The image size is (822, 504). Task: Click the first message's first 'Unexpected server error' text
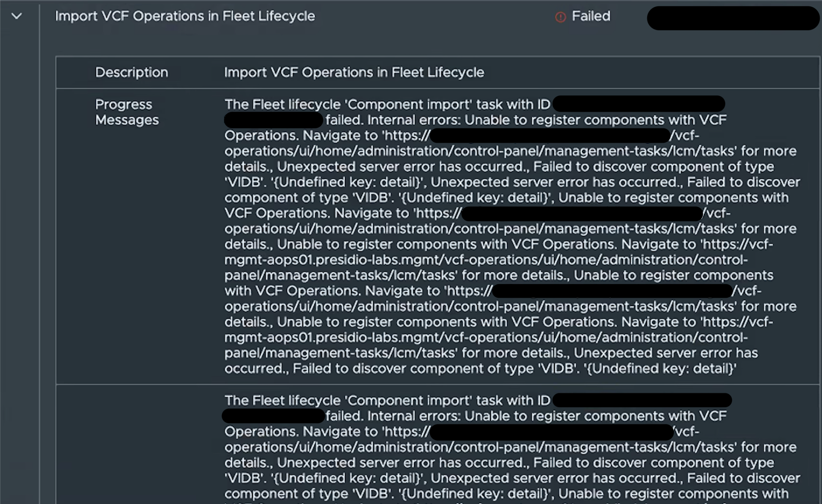403,166
